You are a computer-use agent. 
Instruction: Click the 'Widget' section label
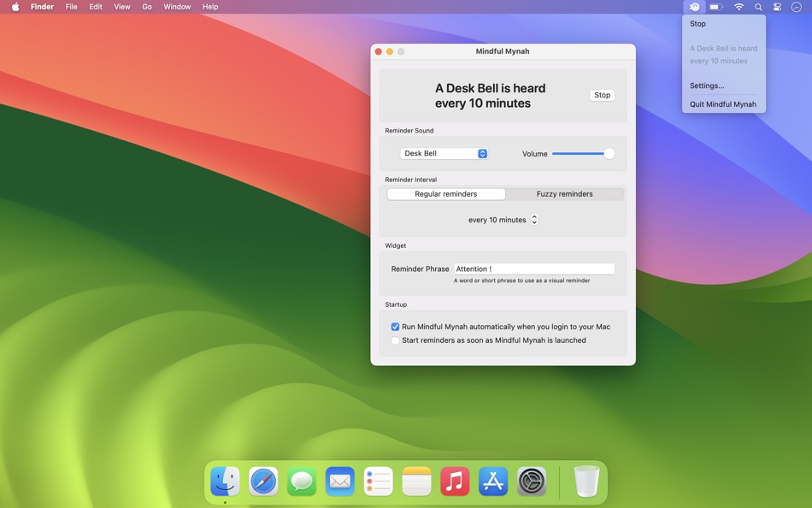coord(396,245)
